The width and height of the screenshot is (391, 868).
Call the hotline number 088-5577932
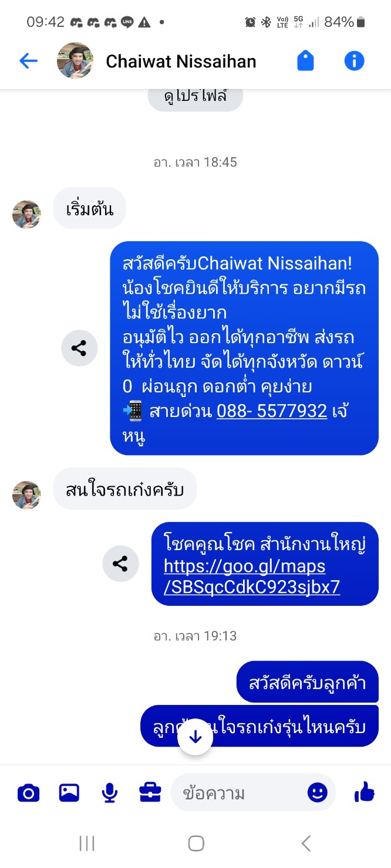272,411
